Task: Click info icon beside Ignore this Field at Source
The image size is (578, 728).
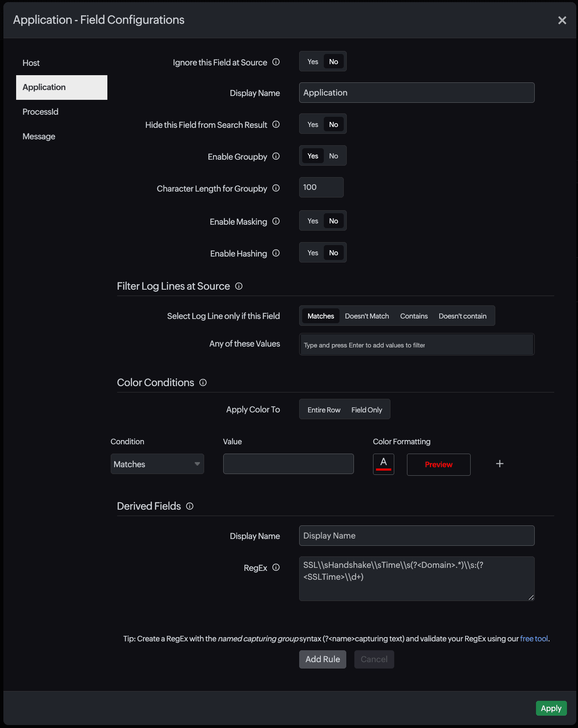Action: point(276,62)
